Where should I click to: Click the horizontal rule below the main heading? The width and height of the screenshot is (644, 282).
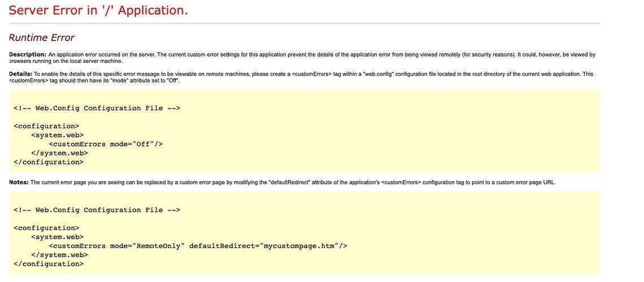click(304, 23)
